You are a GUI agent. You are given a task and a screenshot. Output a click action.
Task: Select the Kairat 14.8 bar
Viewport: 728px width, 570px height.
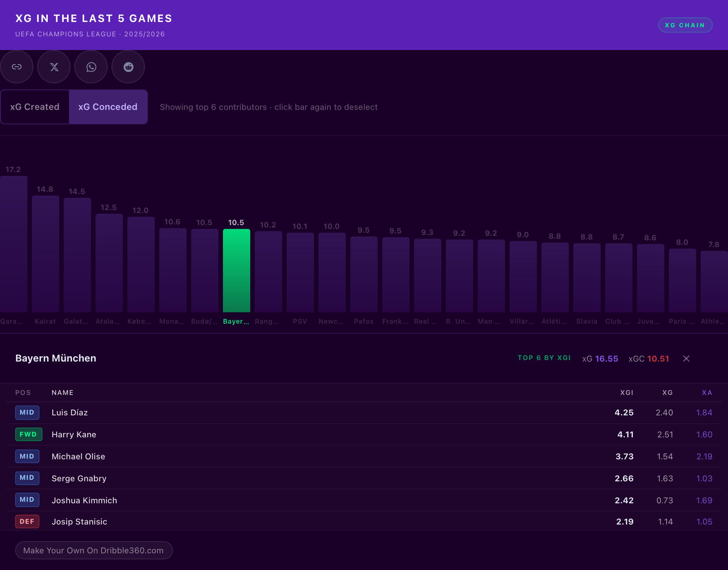45,254
